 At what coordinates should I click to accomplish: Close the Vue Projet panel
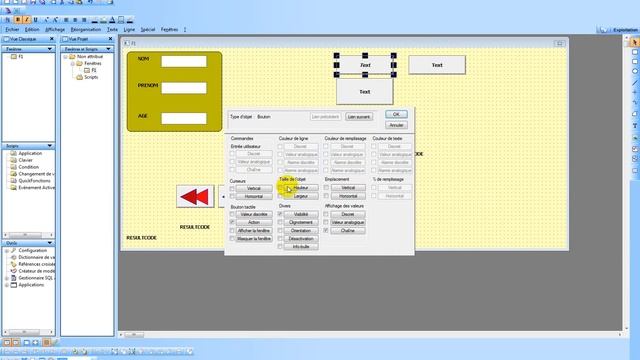[110, 39]
